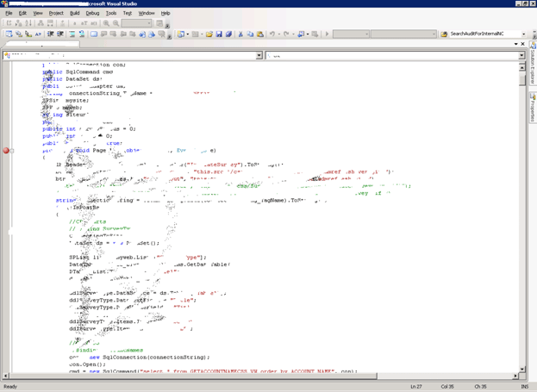Open the members navigation dropdown
The image size is (537, 392).
521,55
